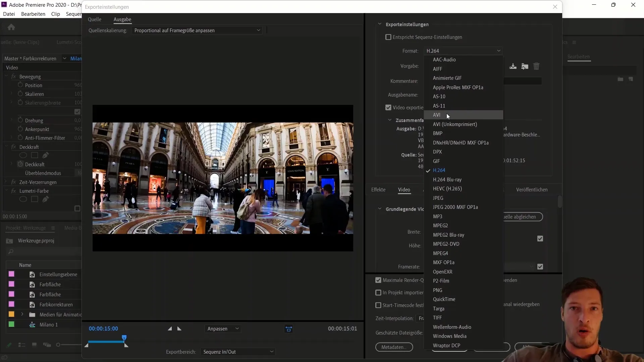Open the Veröffentlichen tab

click(x=532, y=190)
